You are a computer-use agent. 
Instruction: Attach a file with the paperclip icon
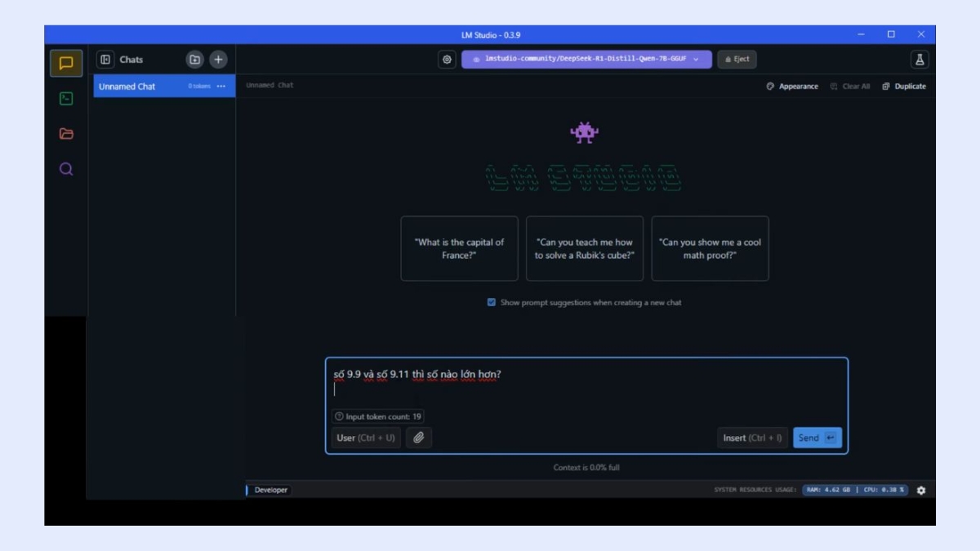419,437
